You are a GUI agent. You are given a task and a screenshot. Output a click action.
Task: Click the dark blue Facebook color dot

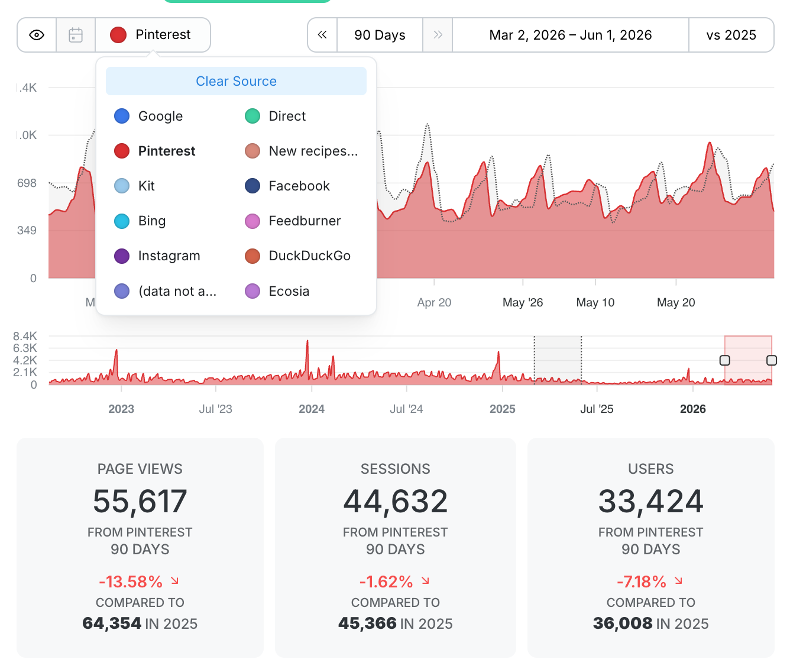[x=252, y=186]
